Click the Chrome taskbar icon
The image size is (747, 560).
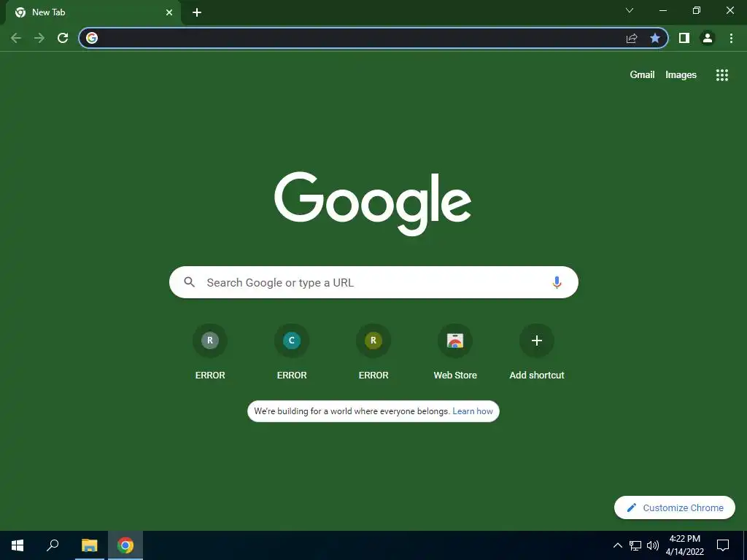(125, 545)
